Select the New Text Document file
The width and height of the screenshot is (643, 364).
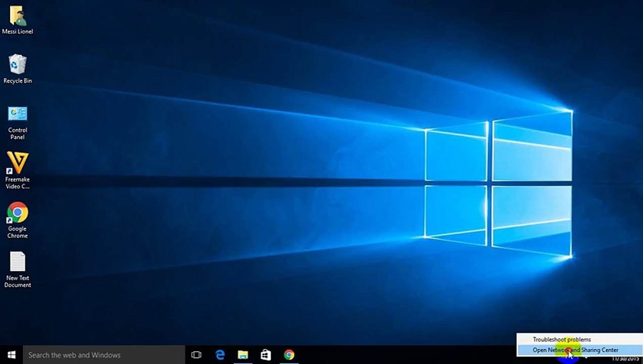pyautogui.click(x=18, y=270)
